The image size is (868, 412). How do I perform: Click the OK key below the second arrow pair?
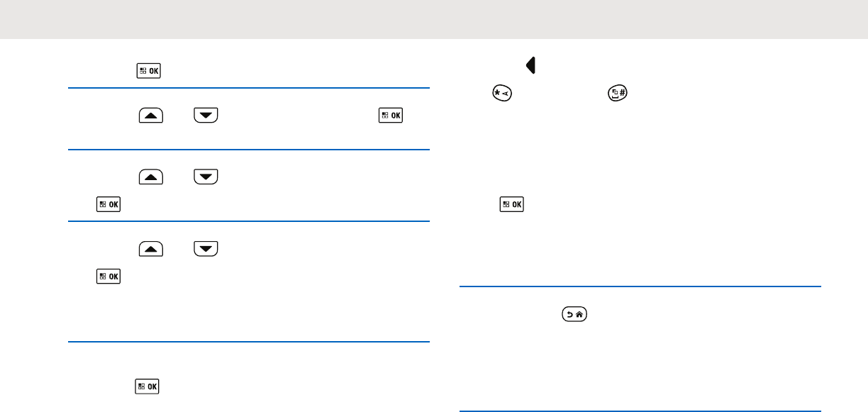point(108,204)
